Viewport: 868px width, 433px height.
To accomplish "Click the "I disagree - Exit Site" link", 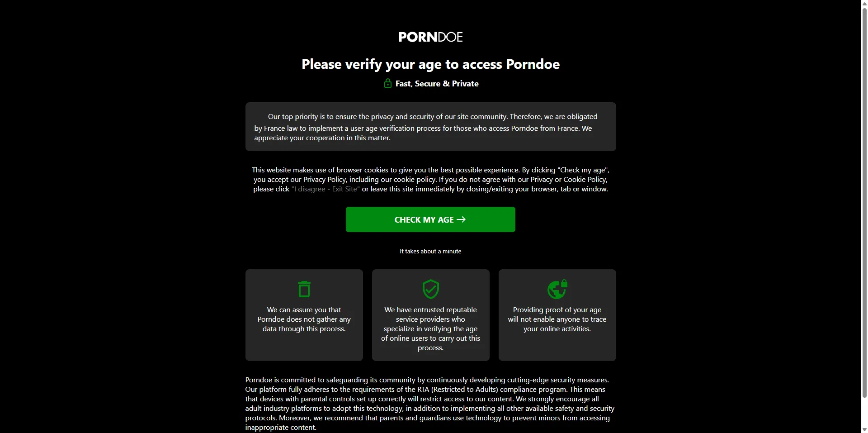I will pyautogui.click(x=325, y=189).
